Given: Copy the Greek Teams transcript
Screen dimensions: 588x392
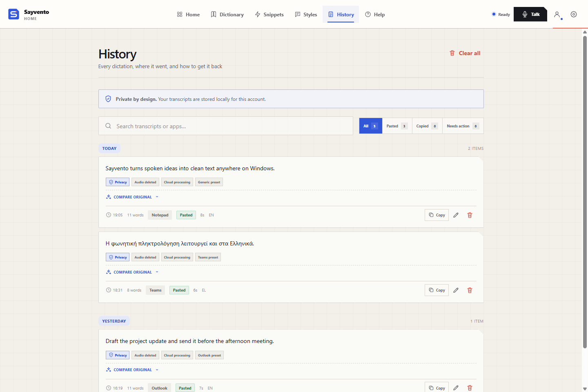Looking at the screenshot, I should coord(437,290).
